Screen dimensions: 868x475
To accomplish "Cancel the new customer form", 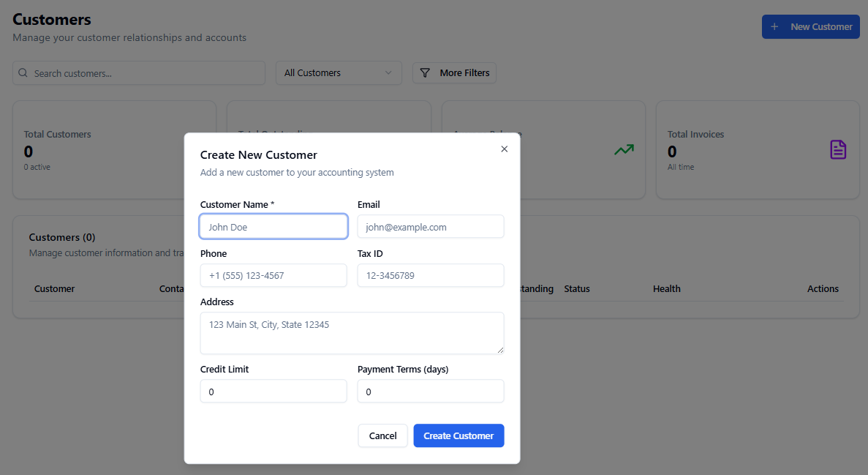I will 382,435.
